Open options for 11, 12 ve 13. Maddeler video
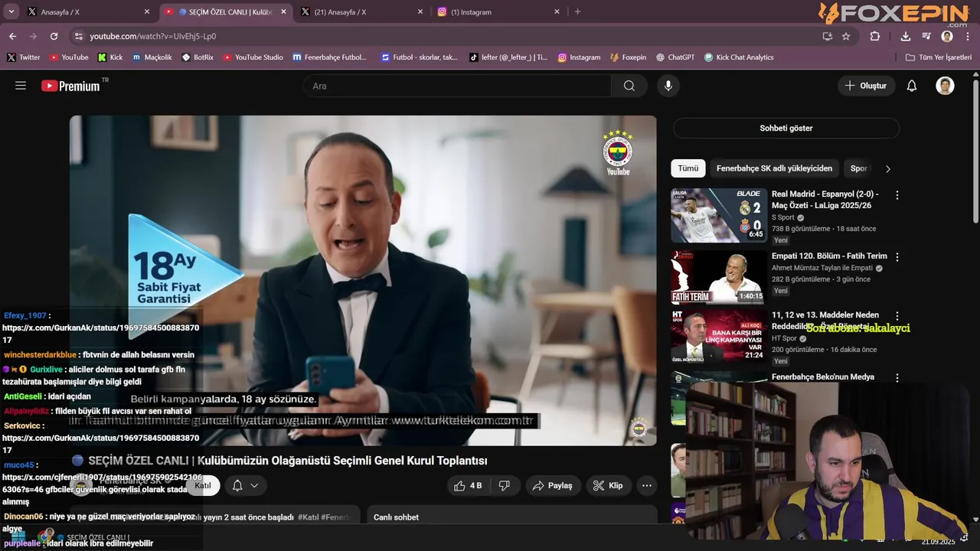 point(897,316)
